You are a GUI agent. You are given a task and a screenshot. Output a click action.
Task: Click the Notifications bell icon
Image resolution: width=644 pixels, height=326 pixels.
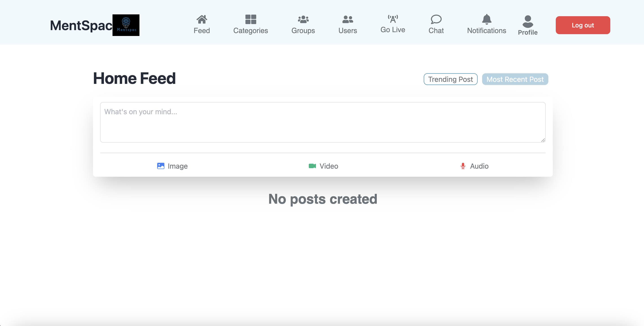pos(487,19)
